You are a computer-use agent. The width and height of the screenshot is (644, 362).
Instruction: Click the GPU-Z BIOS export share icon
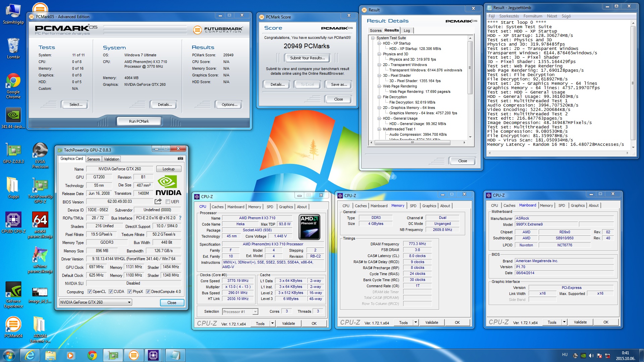coord(158,201)
